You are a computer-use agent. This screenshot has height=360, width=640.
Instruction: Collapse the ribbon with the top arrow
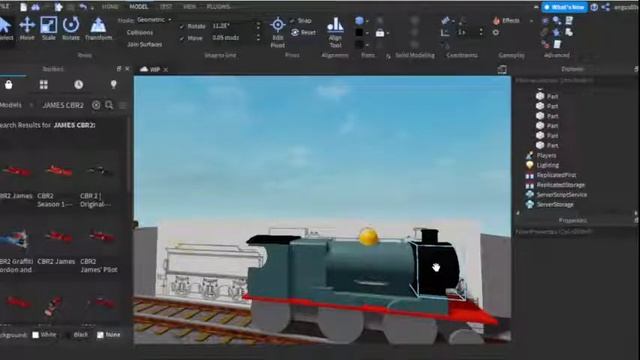pyautogui.click(x=536, y=7)
